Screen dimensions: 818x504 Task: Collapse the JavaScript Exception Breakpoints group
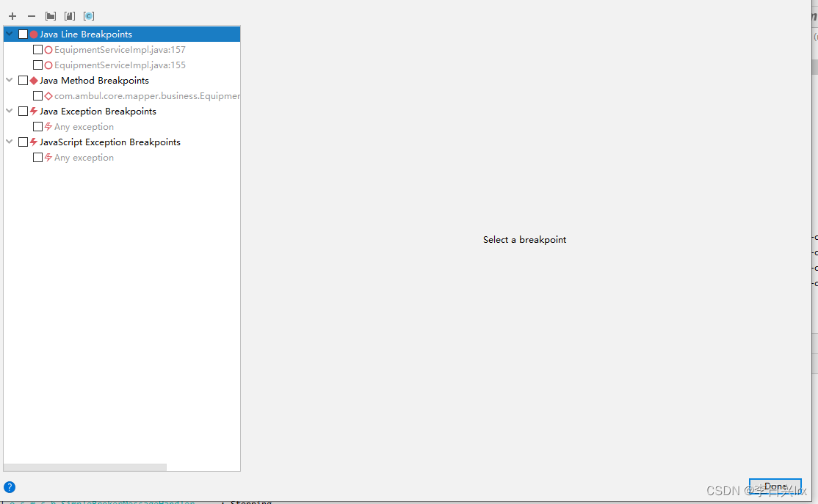10,142
